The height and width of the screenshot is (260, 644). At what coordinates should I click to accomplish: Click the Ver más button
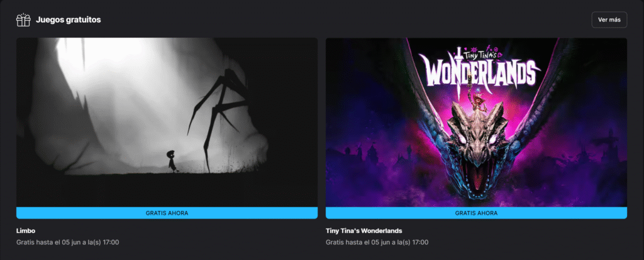(609, 19)
